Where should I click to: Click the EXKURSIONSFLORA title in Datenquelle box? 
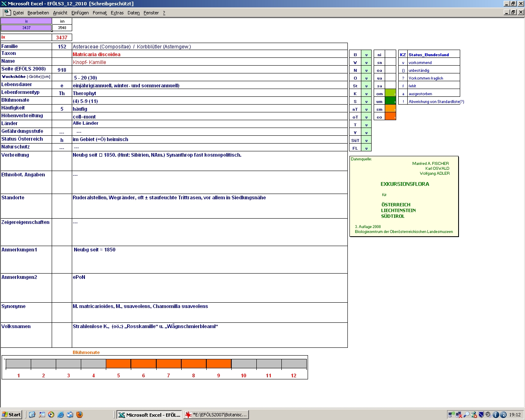click(405, 184)
